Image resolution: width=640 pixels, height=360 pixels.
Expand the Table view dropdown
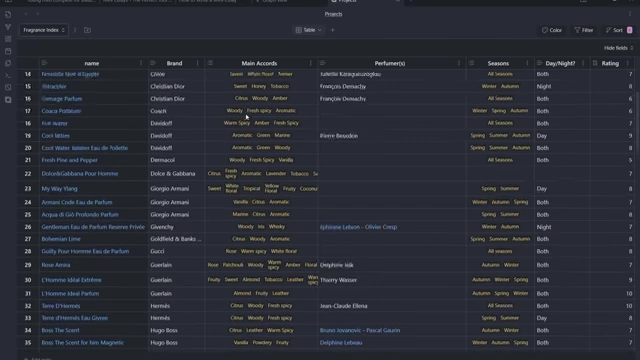point(309,30)
